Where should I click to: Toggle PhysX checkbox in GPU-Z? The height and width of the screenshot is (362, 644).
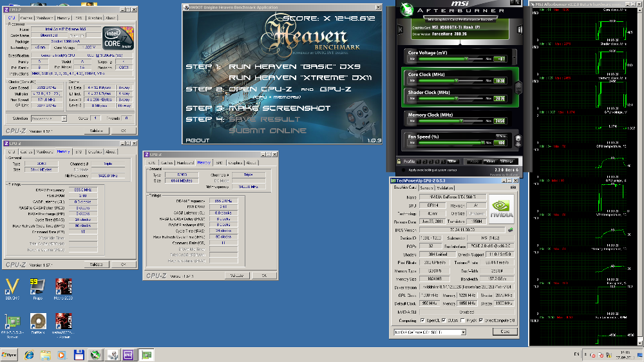coord(463,321)
